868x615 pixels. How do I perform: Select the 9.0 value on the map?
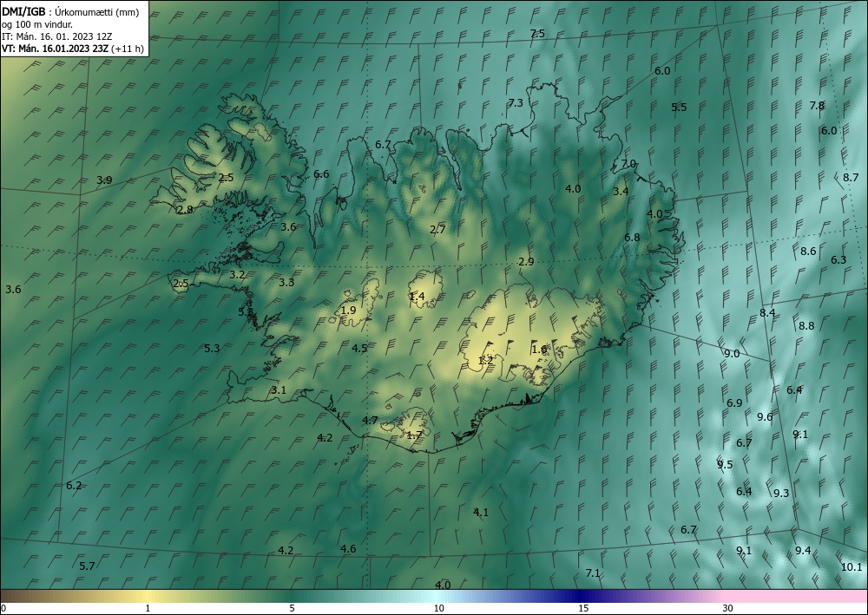[732, 354]
